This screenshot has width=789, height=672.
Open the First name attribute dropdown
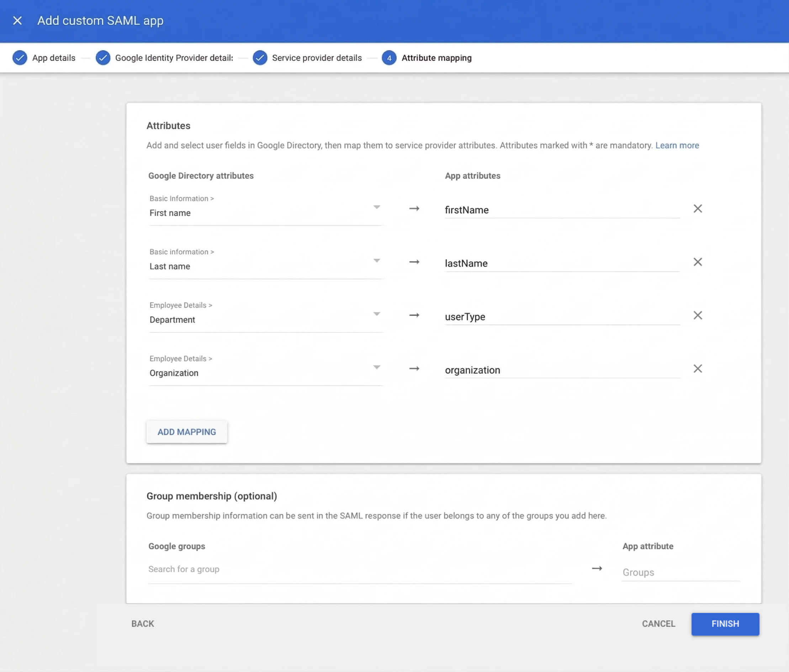376,207
